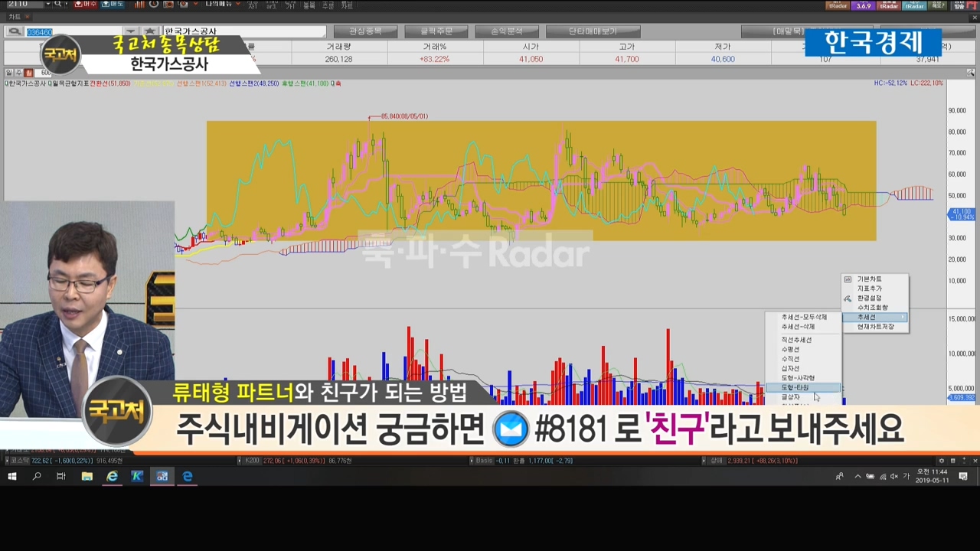Open Internet Explorer from the taskbar
The image size is (980, 551).
click(x=112, y=476)
